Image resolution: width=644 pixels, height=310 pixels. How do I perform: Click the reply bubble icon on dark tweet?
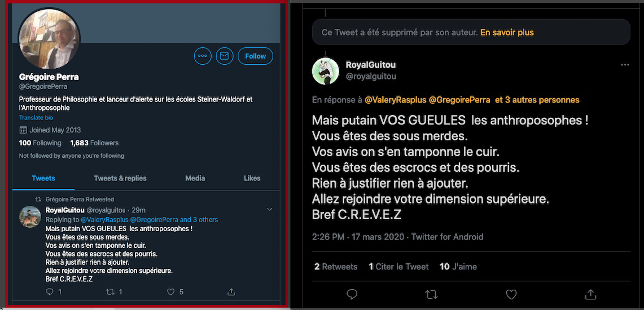[x=352, y=294]
